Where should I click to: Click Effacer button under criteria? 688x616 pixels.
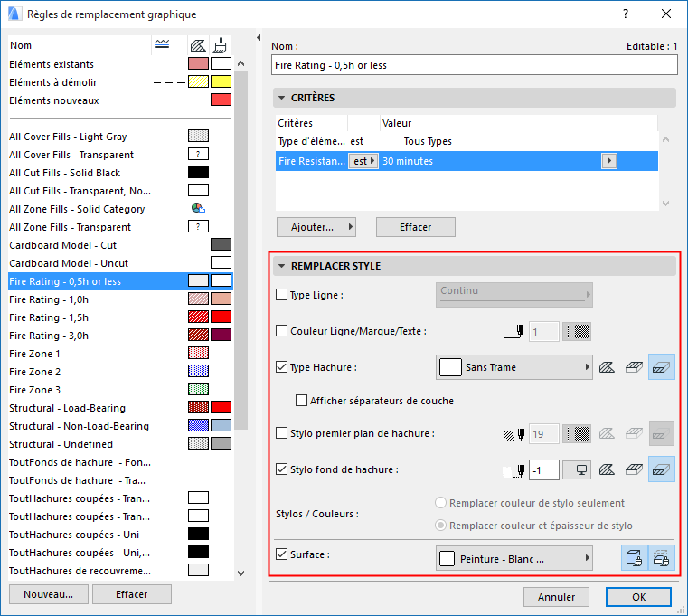click(x=416, y=227)
